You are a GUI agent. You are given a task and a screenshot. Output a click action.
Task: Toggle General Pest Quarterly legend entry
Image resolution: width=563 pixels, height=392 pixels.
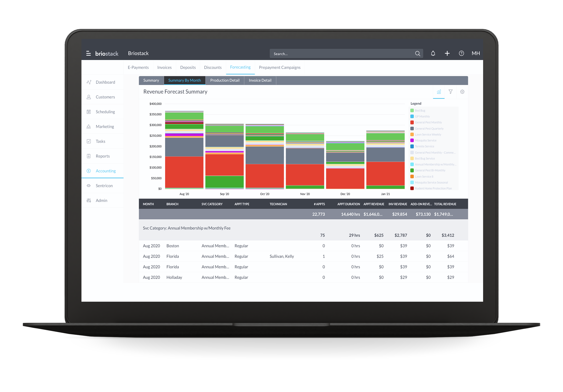[x=427, y=128]
